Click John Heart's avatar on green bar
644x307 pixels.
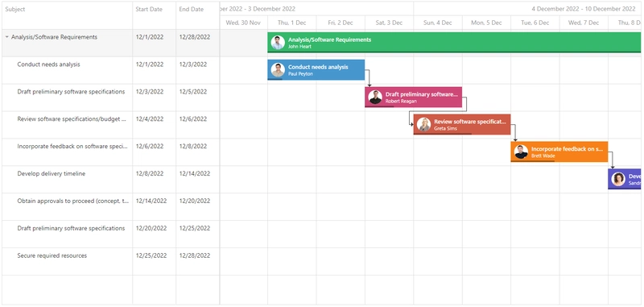coord(278,43)
